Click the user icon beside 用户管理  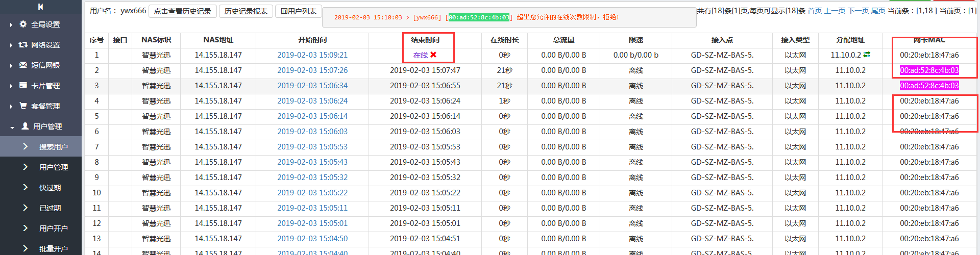[x=25, y=126]
